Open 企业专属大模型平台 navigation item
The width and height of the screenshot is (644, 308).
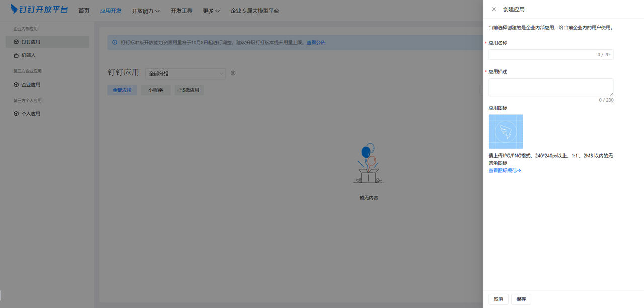(255, 11)
